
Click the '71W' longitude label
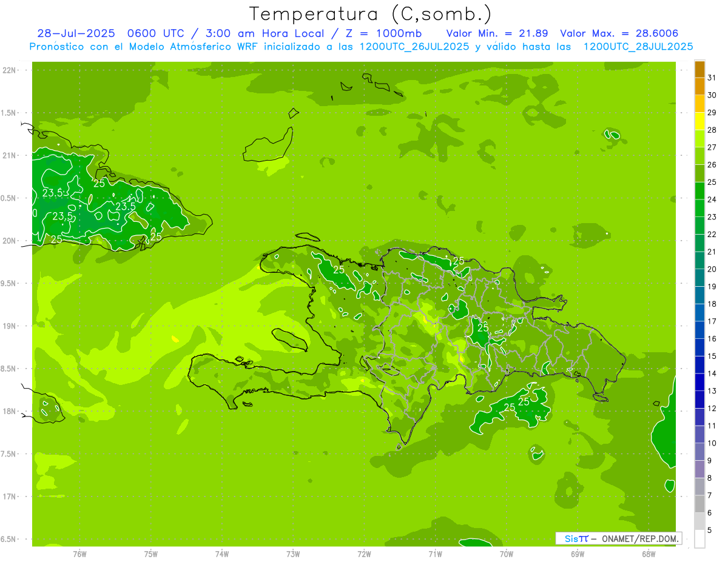click(x=435, y=554)
